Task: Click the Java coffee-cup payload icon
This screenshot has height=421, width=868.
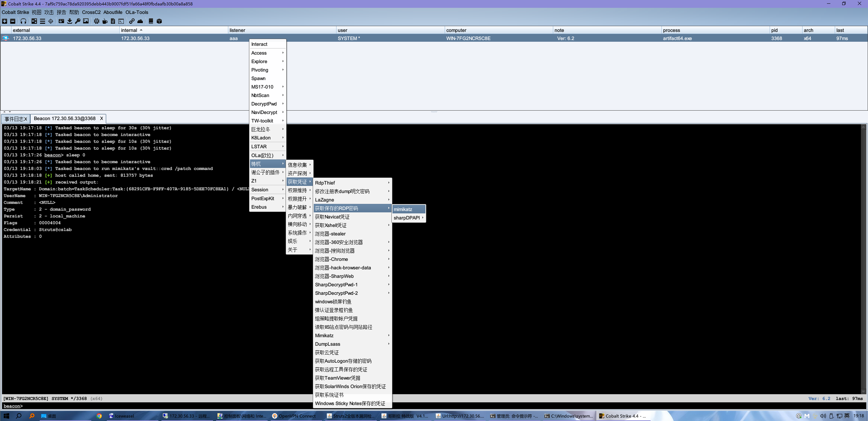Action: point(105,21)
